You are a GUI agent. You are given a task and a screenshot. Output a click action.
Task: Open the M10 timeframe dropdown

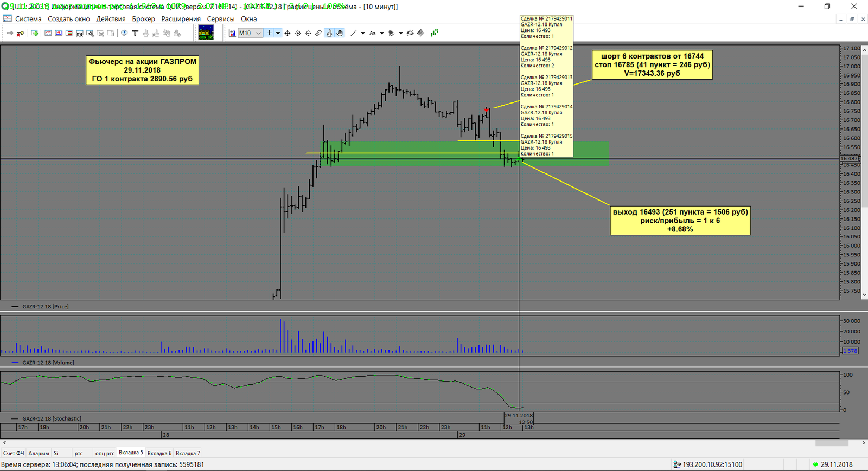251,33
